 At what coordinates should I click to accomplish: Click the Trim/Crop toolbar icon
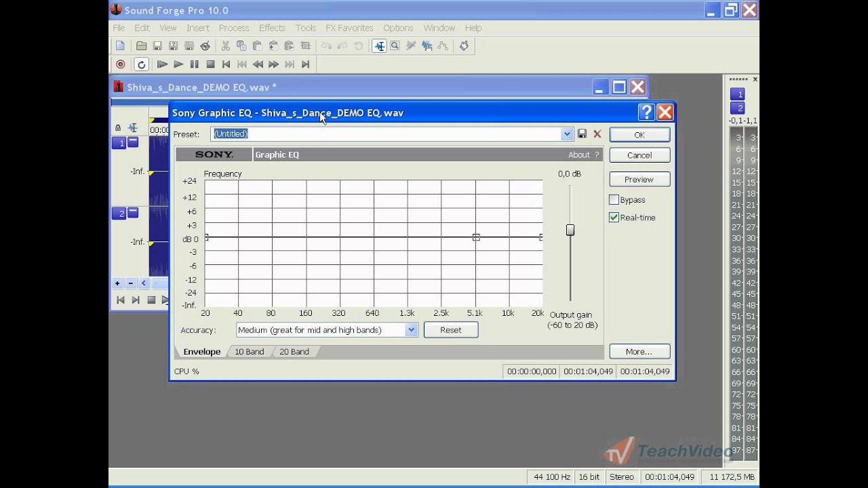(x=305, y=45)
